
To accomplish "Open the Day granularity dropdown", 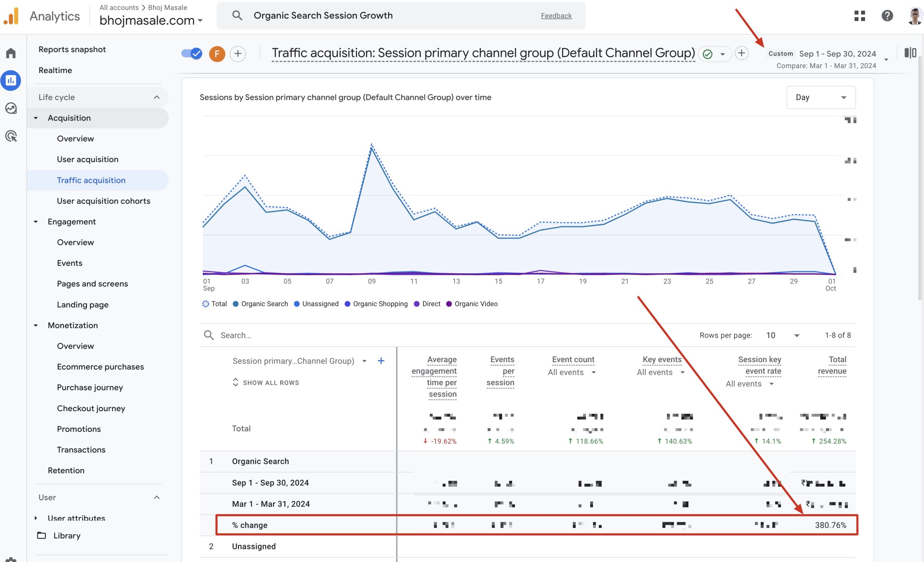I will 820,97.
